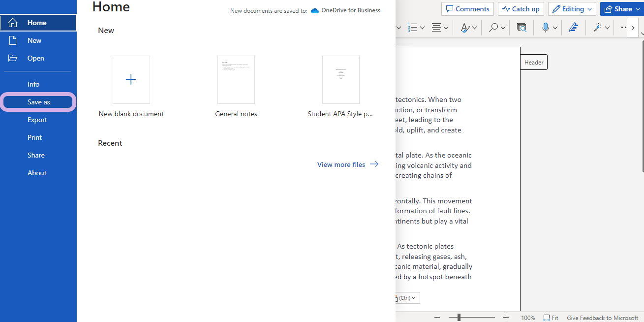Image resolution: width=644 pixels, height=322 pixels.
Task: Click the Dictate microphone icon
Action: [x=545, y=28]
